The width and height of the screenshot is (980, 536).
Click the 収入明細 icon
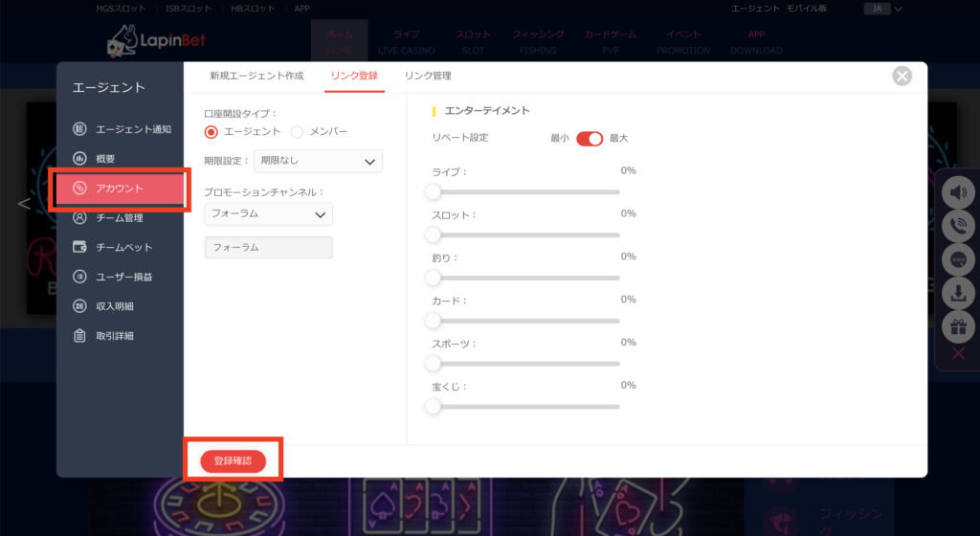[x=79, y=306]
